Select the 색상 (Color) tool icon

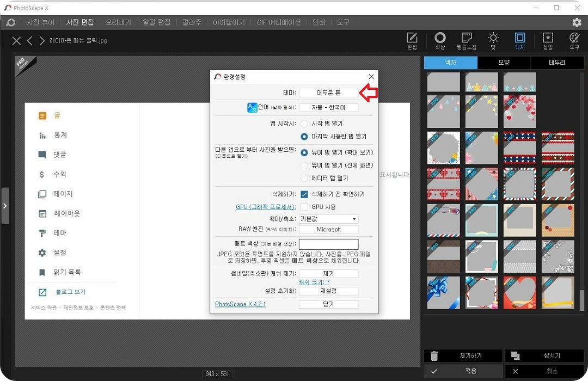point(440,40)
